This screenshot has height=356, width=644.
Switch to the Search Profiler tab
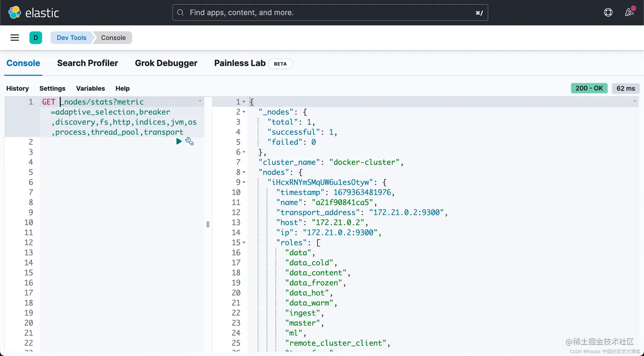pyautogui.click(x=87, y=63)
